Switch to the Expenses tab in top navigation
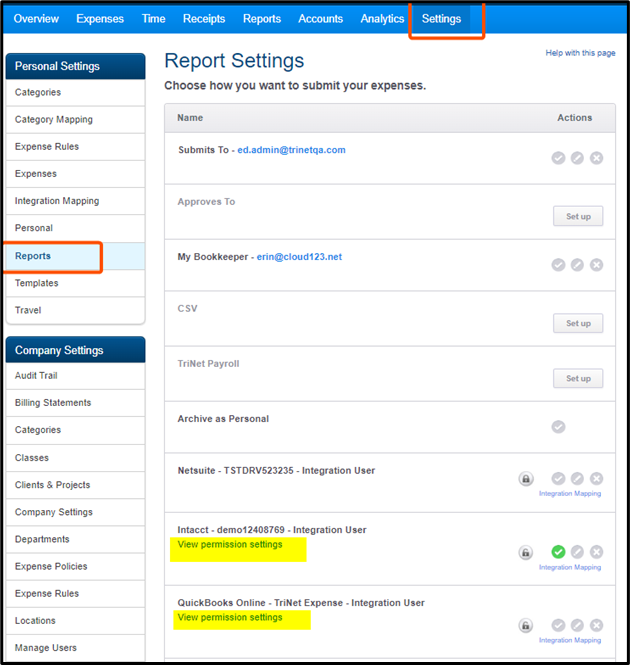 100,19
